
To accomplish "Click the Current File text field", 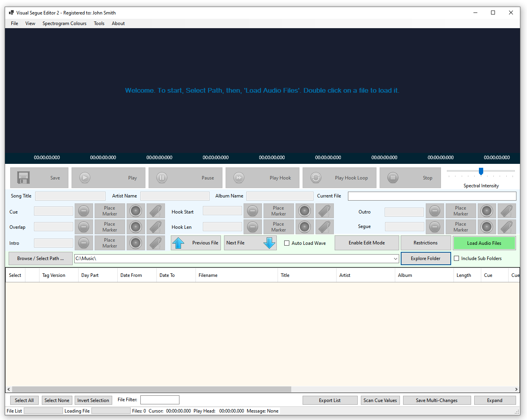I will click(432, 196).
